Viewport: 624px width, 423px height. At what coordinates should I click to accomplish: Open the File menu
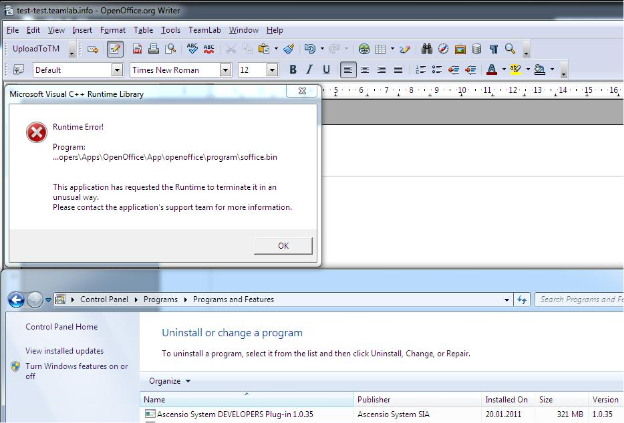[12, 30]
